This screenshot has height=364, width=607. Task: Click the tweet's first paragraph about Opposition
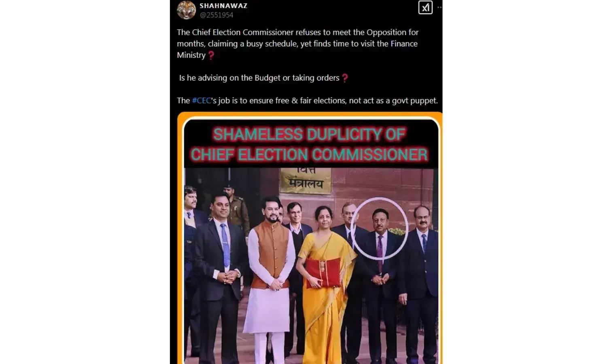pyautogui.click(x=298, y=44)
